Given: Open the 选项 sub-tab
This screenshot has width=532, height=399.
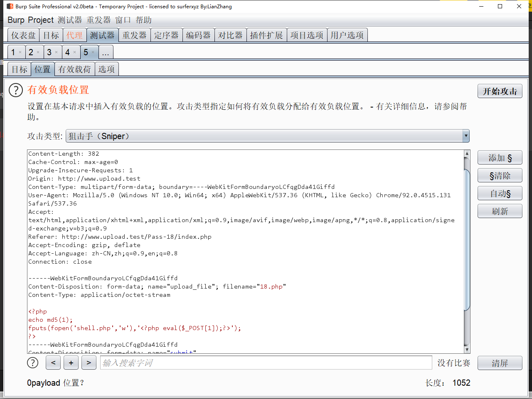Looking at the screenshot, I should [107, 69].
